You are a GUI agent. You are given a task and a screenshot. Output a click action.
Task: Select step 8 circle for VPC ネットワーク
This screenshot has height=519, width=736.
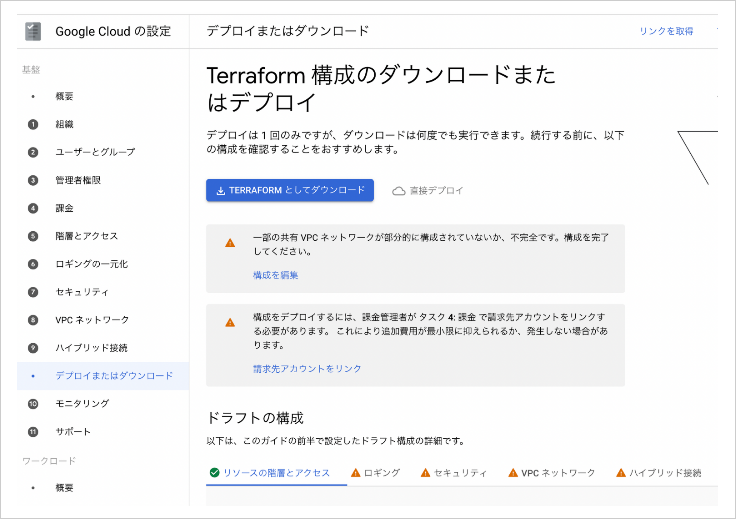pyautogui.click(x=33, y=320)
